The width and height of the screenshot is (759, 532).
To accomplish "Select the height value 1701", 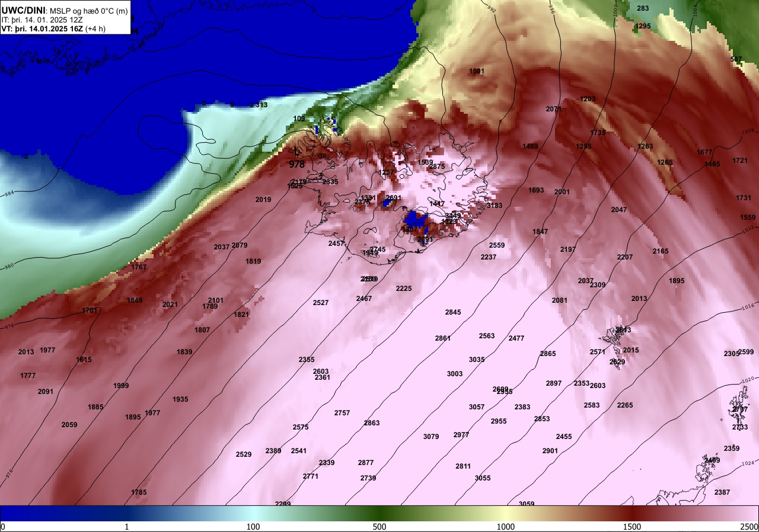I will (90, 310).
